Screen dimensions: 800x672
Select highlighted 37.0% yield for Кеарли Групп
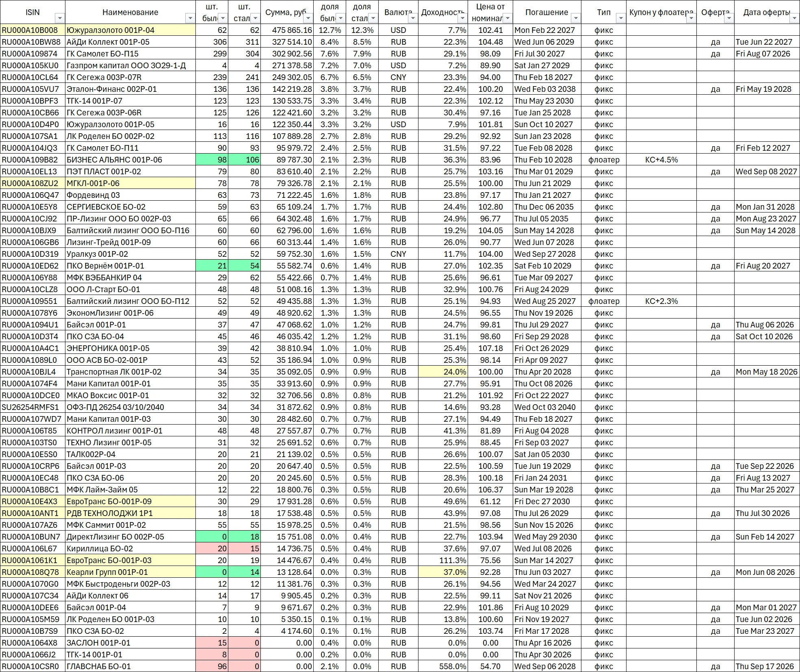coord(443,572)
